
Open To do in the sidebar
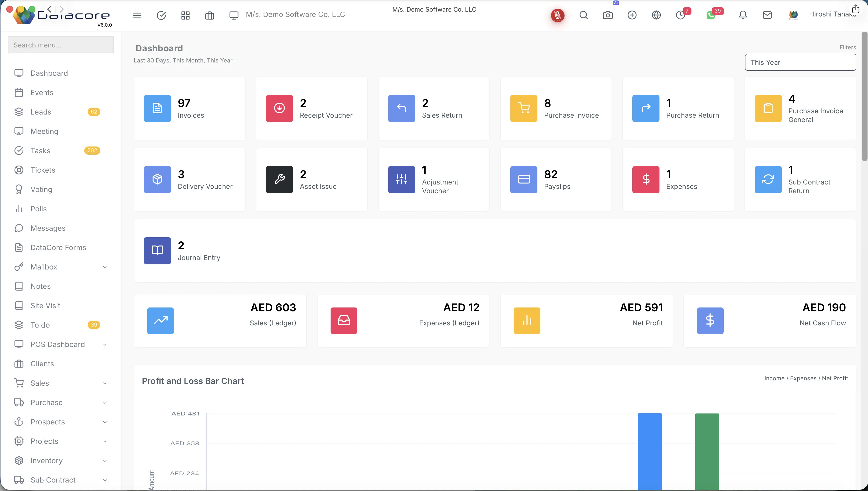40,325
